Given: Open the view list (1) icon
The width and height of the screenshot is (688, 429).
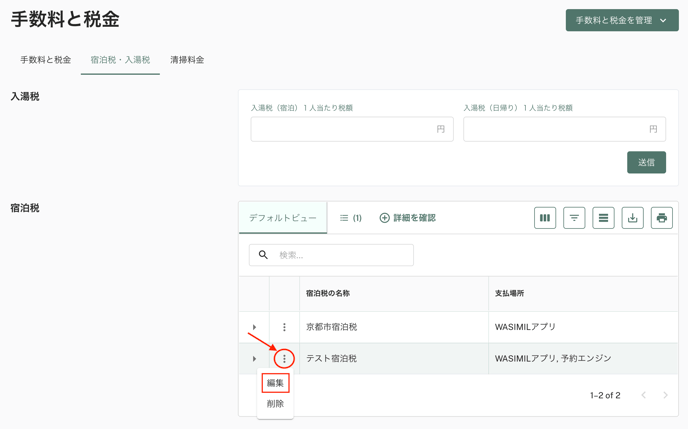Looking at the screenshot, I should [351, 218].
